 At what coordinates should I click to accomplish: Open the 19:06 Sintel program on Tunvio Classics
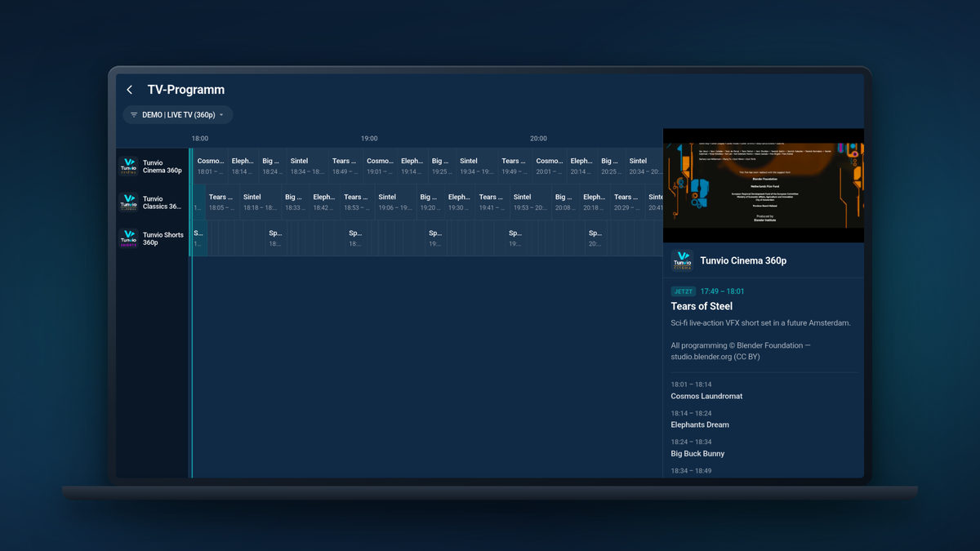(396, 202)
